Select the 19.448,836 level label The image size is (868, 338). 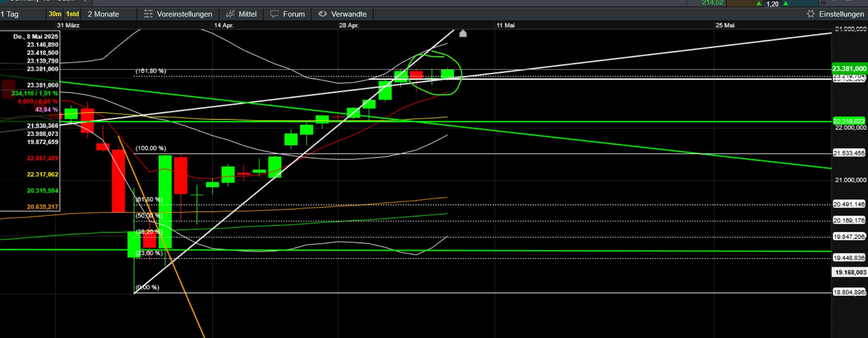tap(849, 258)
